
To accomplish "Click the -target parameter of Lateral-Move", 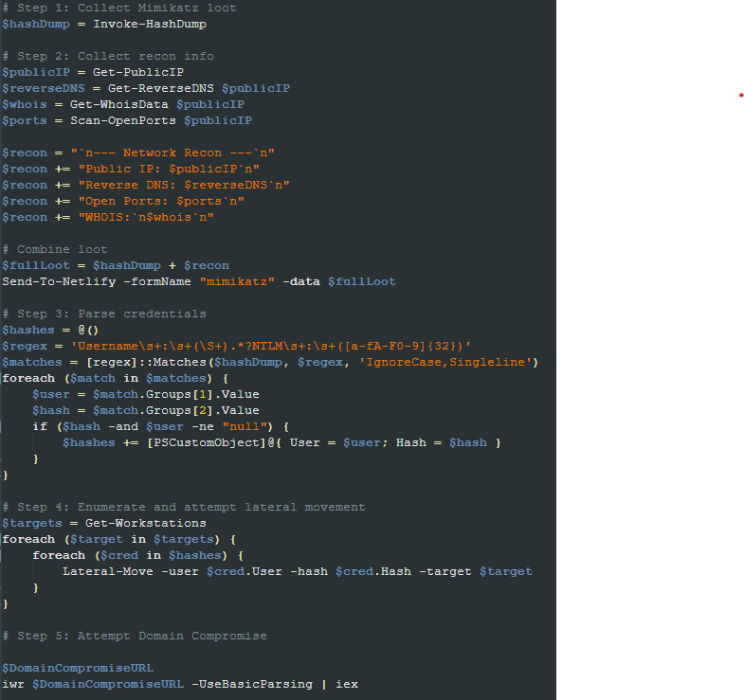I will tap(445, 572).
